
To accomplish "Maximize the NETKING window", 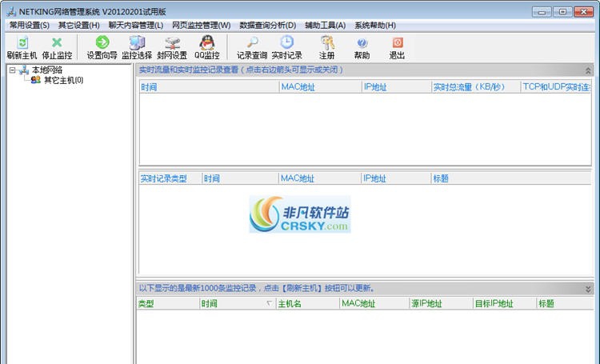I will click(x=562, y=12).
